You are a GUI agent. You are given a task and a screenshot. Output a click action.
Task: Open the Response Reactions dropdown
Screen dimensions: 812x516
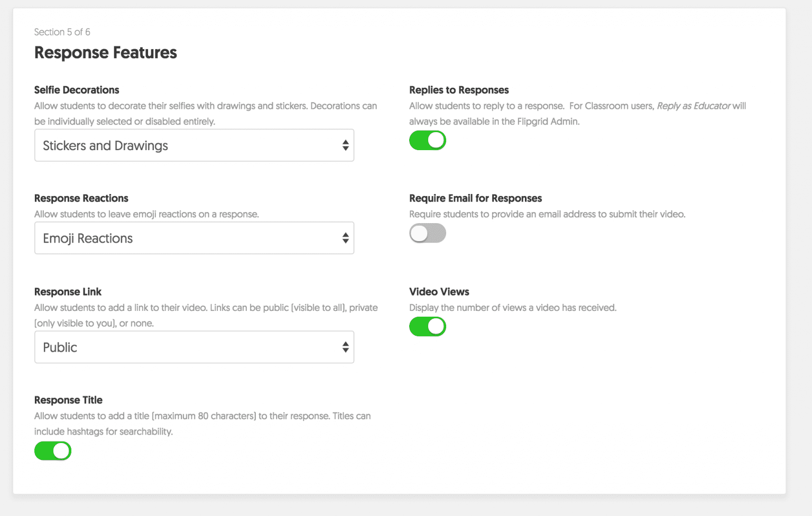pos(194,238)
